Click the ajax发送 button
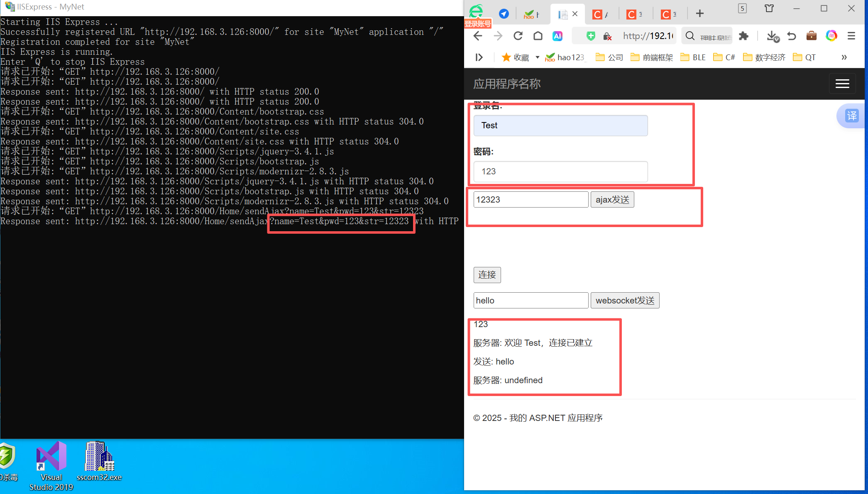This screenshot has width=868, height=494. pyautogui.click(x=612, y=200)
